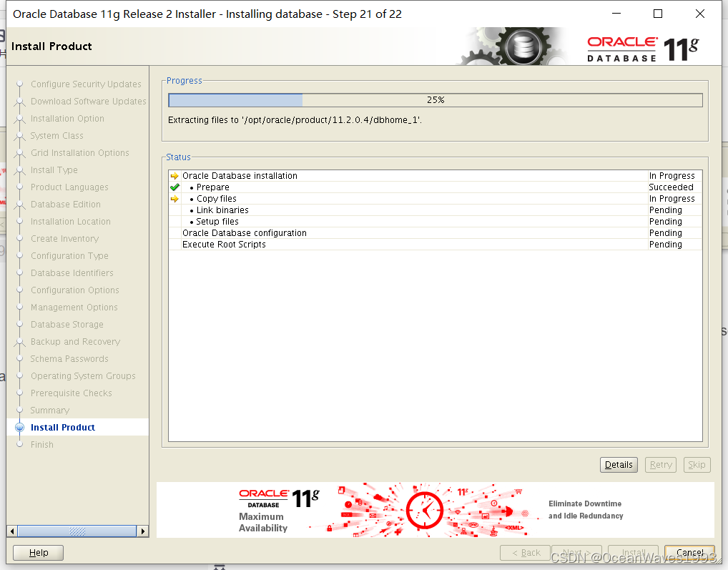Click the sidebar scroll left arrow
The image size is (728, 570).
coord(12,531)
